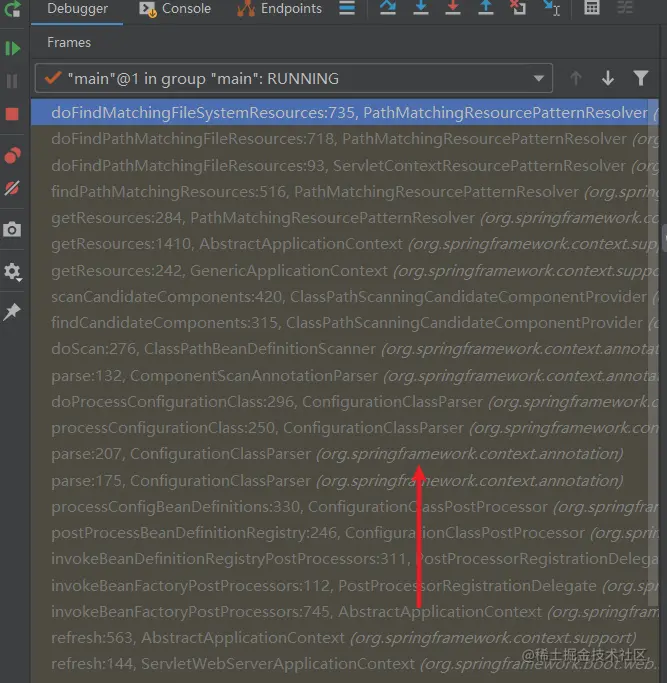667x683 pixels.
Task: Select frame processConfigBeanDefinitions:330
Action: (344, 507)
